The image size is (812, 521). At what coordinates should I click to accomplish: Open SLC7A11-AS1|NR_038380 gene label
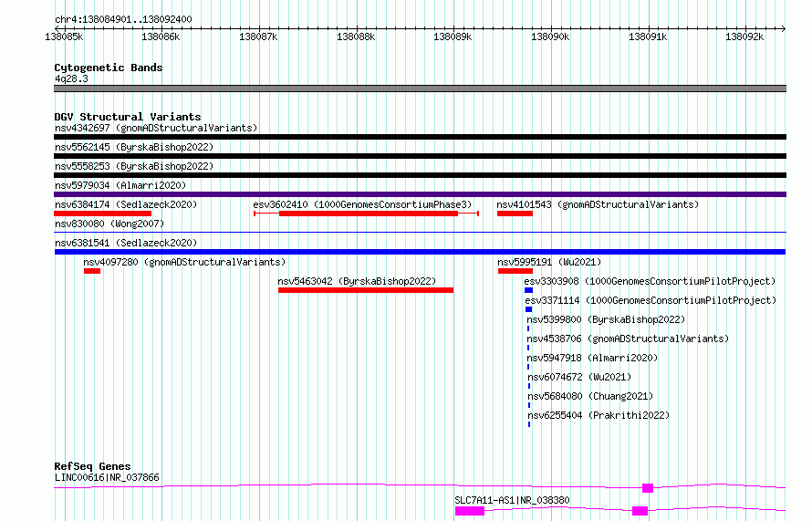click(x=512, y=500)
